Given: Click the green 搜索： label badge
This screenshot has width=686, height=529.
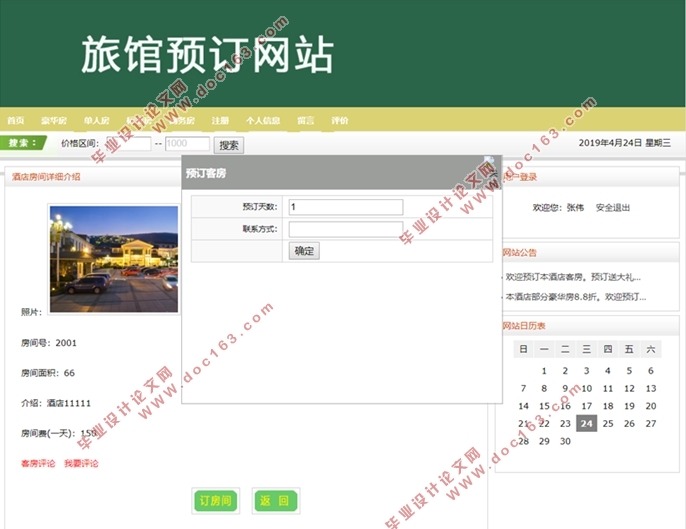Looking at the screenshot, I should click(x=22, y=143).
